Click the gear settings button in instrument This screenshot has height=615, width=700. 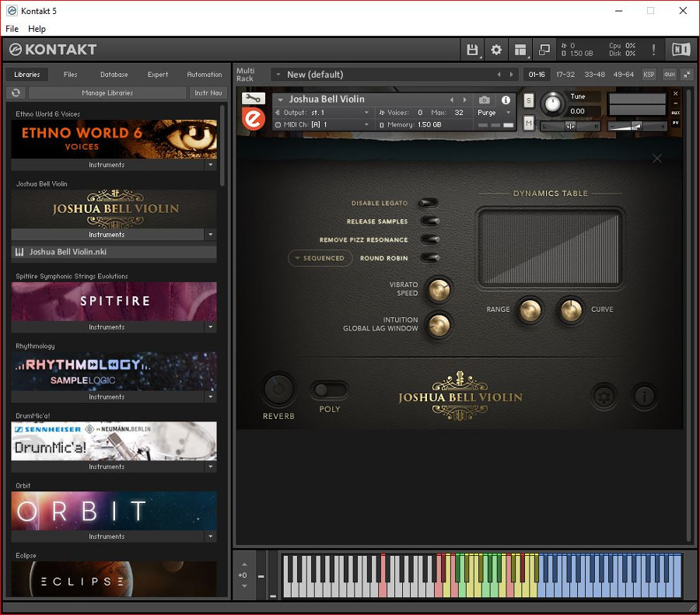(x=604, y=396)
